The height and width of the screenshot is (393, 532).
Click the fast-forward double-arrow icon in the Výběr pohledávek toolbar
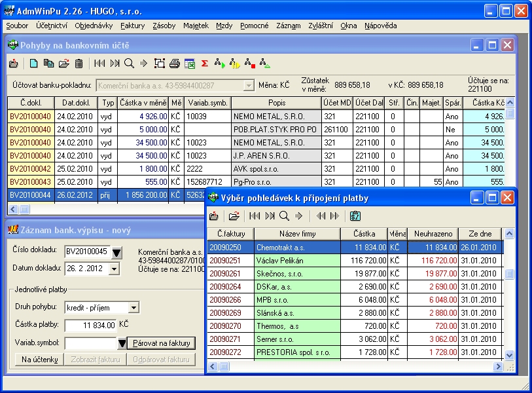[334, 216]
